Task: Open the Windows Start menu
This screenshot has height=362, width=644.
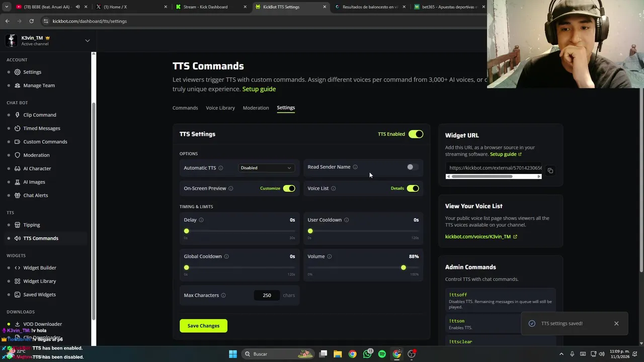Action: point(233,354)
